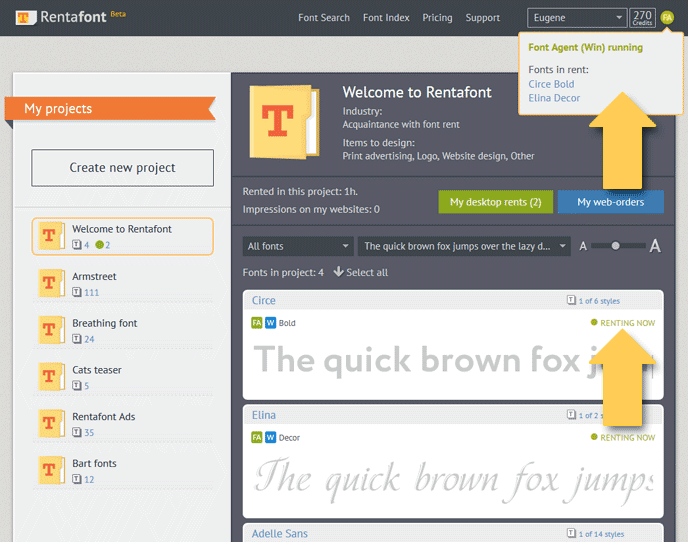Click folder icon of Rentafont Ads project
The width and height of the screenshot is (688, 542).
pyautogui.click(x=51, y=423)
